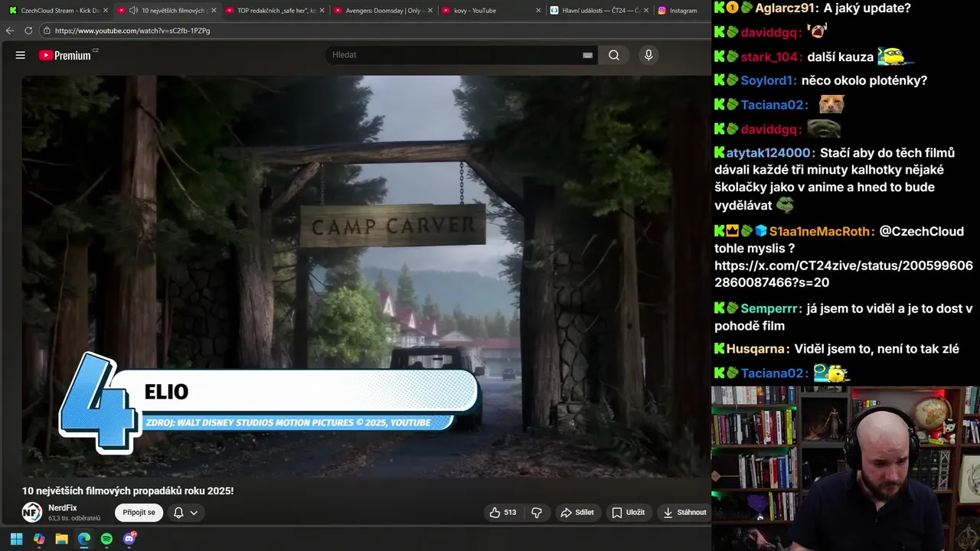Open Discord from taskbar

tap(129, 539)
